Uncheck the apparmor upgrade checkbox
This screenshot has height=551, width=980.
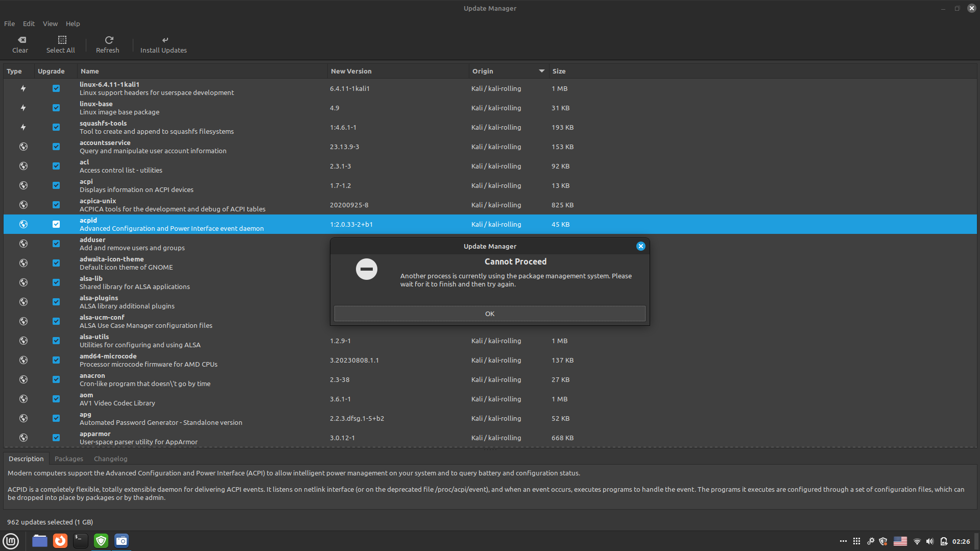coord(56,438)
